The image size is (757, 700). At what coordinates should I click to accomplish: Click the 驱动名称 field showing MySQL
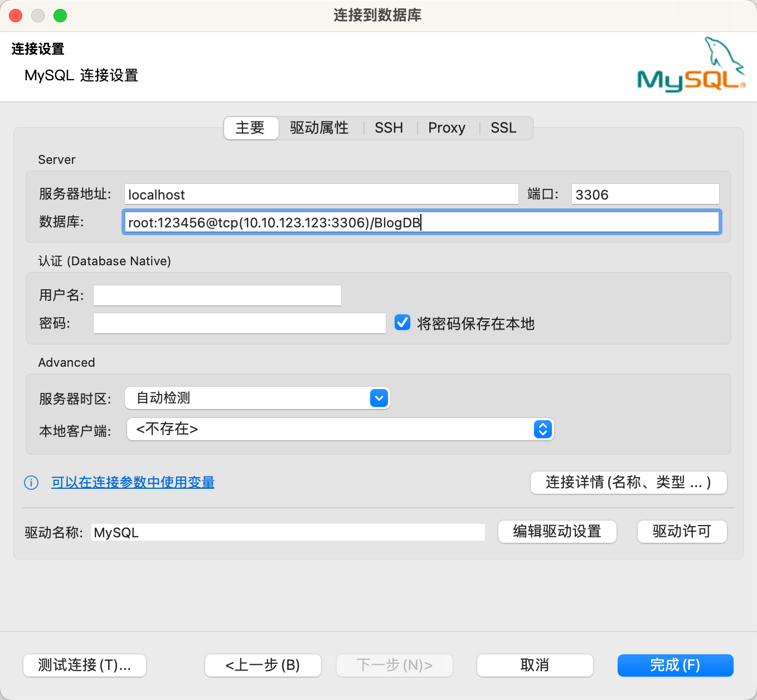coord(288,532)
